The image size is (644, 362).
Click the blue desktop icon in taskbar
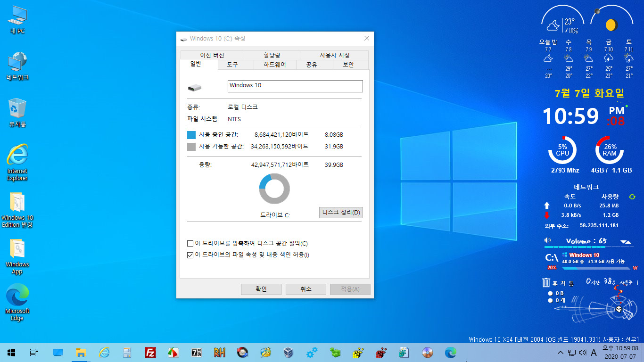(x=58, y=352)
